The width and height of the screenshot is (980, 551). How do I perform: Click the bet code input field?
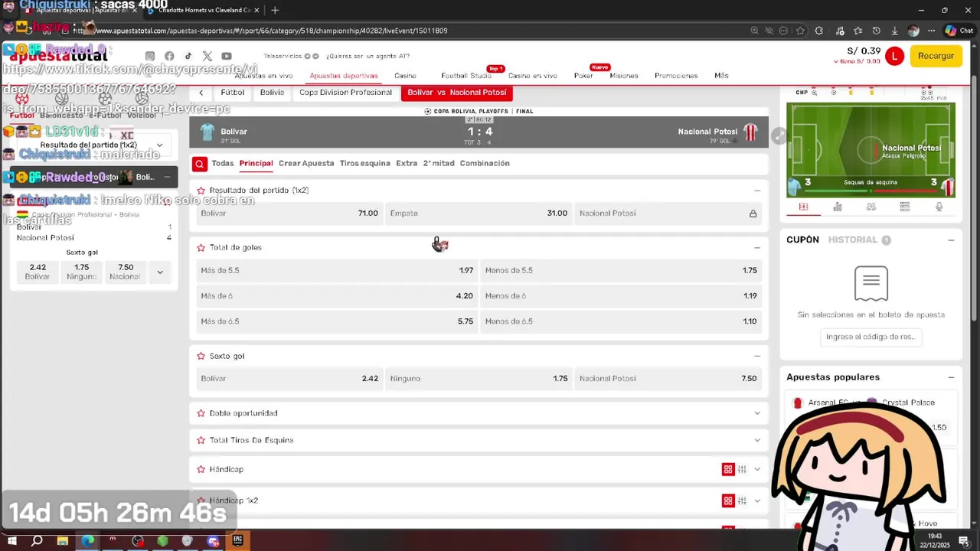[x=871, y=337]
